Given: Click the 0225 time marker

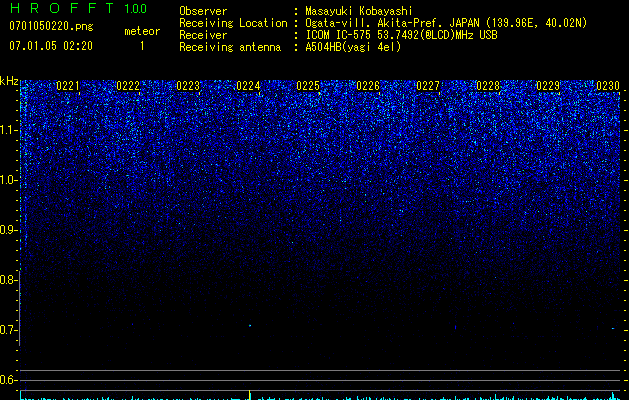Looking at the screenshot, I should click(x=308, y=86).
